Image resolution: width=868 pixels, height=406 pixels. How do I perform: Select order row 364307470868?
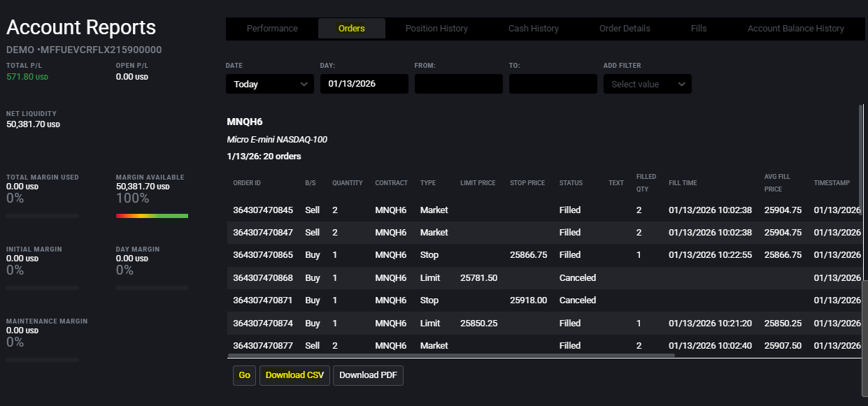[263, 278]
